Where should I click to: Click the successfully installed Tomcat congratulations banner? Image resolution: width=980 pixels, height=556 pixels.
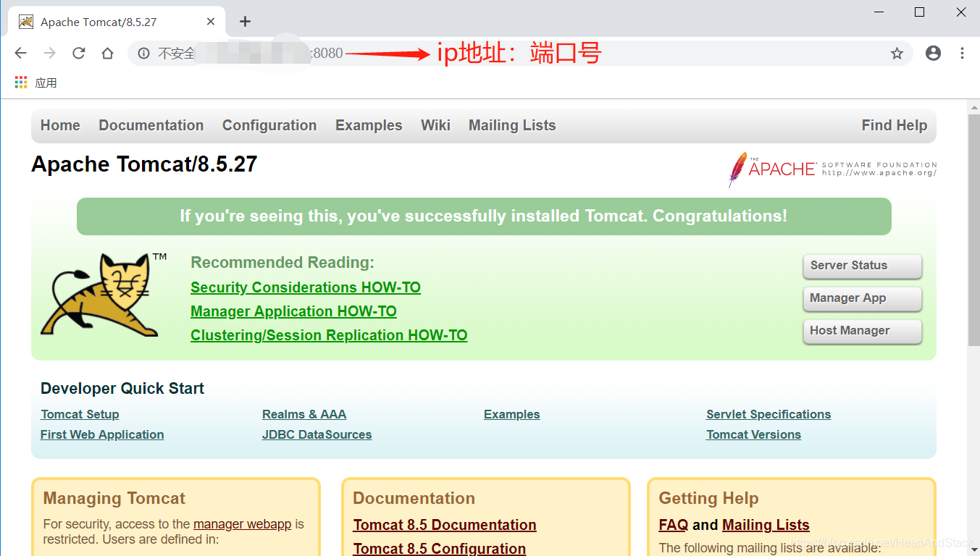coord(484,216)
